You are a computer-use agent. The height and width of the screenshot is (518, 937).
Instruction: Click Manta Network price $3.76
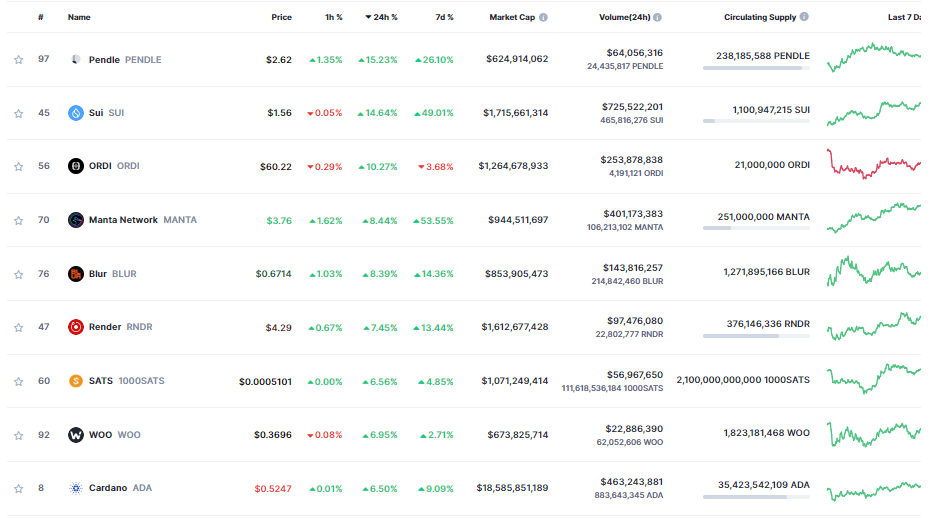tap(279, 220)
